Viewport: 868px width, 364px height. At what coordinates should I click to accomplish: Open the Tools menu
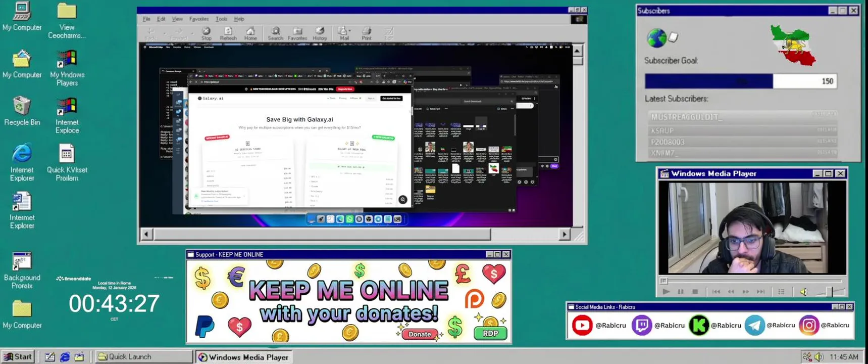click(222, 19)
